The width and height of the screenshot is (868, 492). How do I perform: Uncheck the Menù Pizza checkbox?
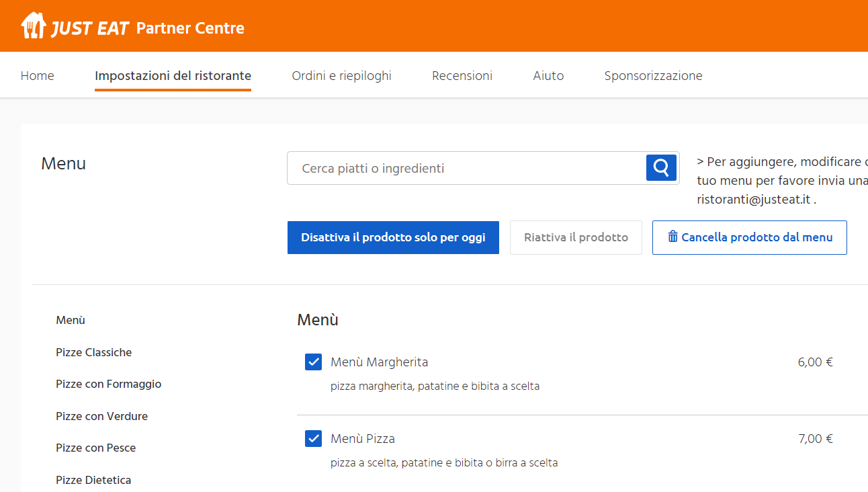point(313,439)
